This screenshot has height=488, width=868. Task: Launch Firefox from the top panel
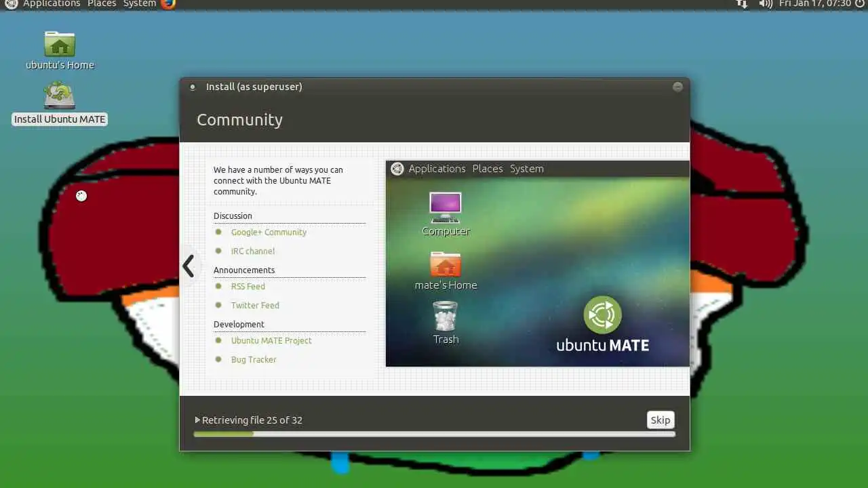168,3
